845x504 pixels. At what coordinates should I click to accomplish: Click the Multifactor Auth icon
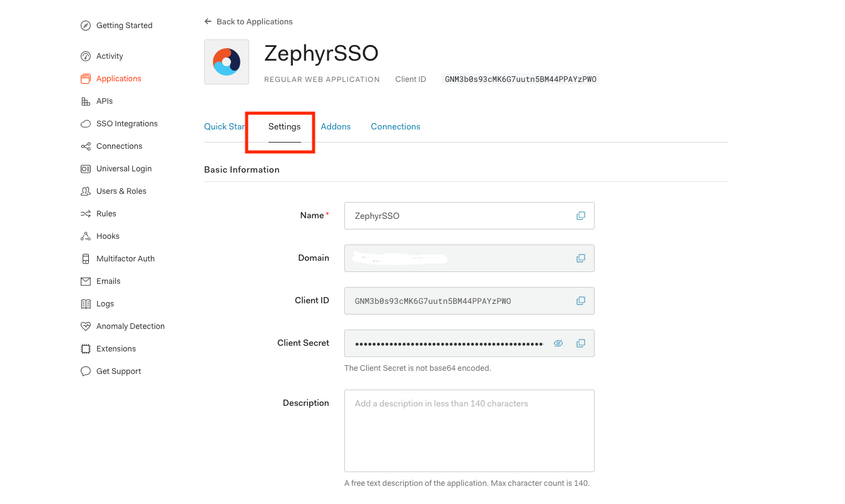(85, 258)
